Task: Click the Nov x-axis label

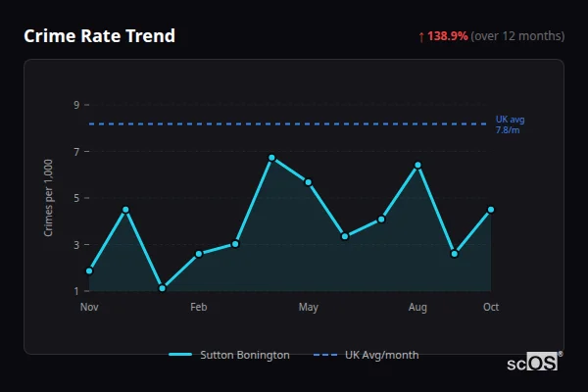Action: pyautogui.click(x=89, y=307)
